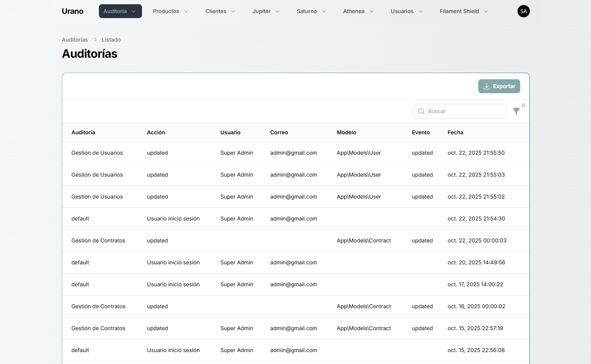Open the oct. 22 Gestión de Contratos row

98,240
